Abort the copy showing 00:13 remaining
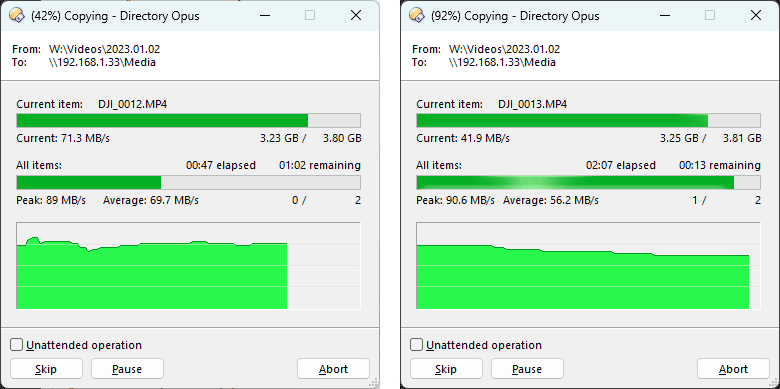The image size is (780, 389). pyautogui.click(x=733, y=369)
